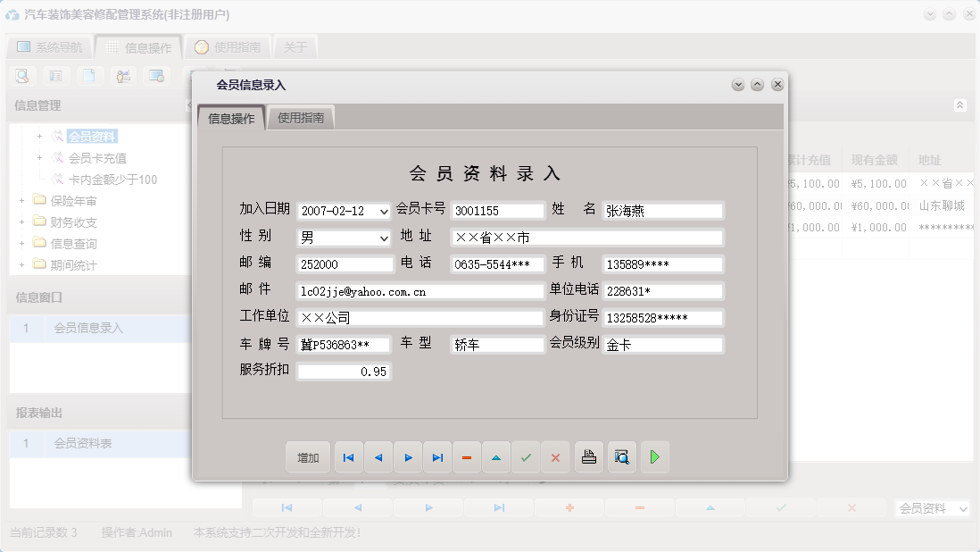Open the 系统导航 menu tab
The height and width of the screenshot is (552, 980).
pos(49,46)
